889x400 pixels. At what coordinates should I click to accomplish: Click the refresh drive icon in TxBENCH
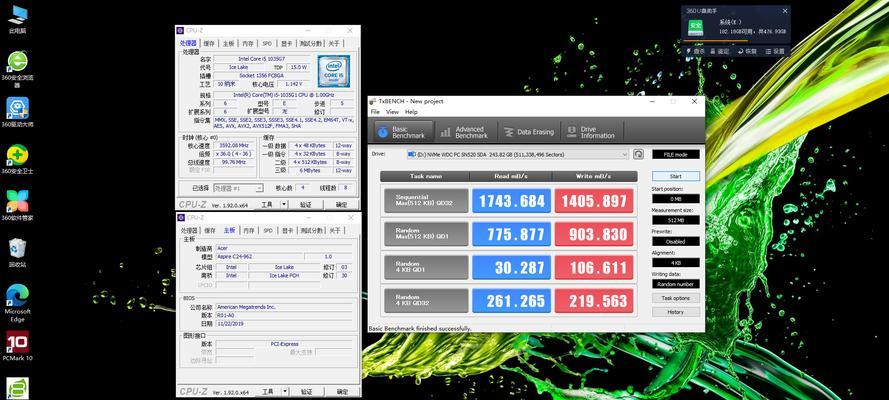(638, 154)
